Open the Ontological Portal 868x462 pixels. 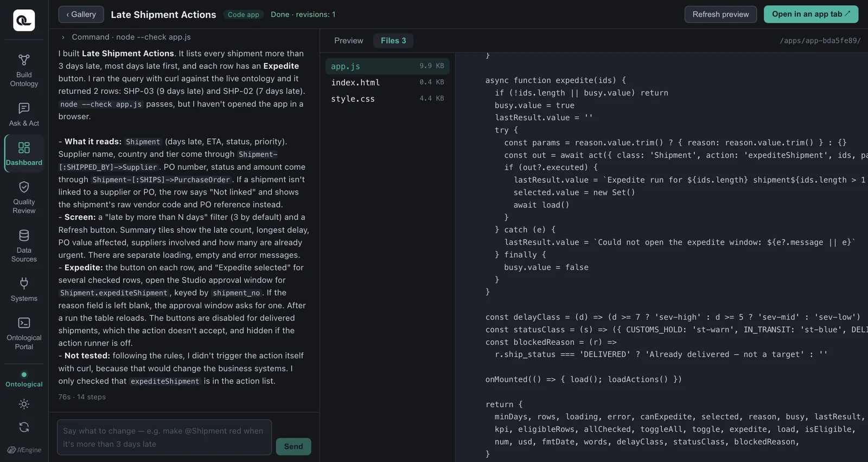(24, 333)
